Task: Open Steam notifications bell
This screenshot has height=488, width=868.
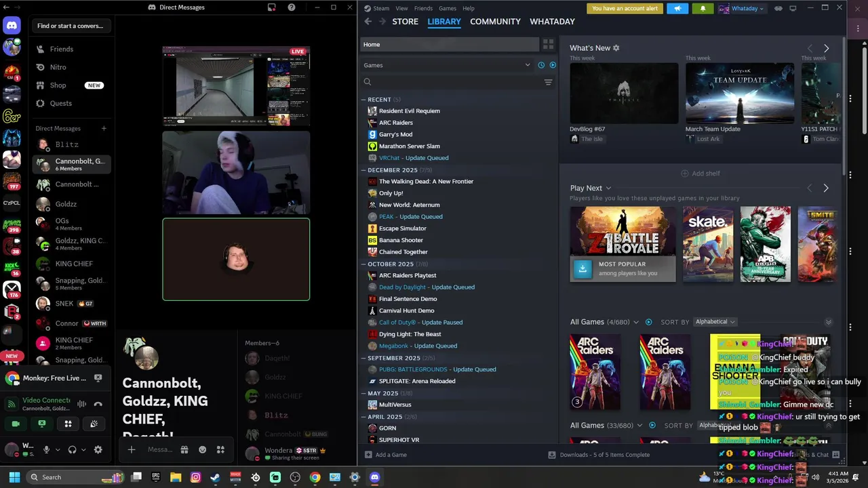Action: [703, 8]
